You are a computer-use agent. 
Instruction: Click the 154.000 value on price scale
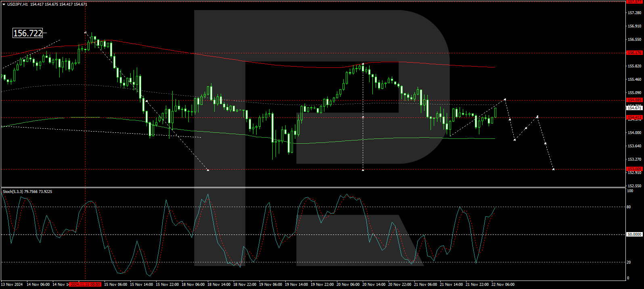pyautogui.click(x=634, y=133)
